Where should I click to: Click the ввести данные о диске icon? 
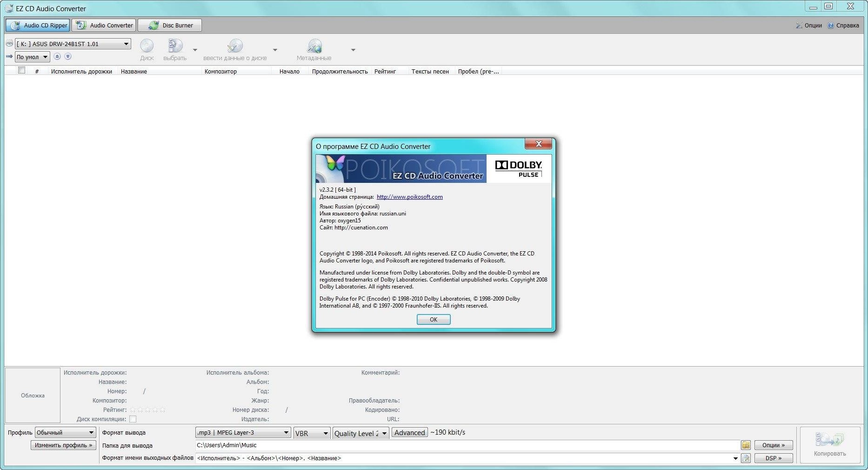tap(235, 50)
